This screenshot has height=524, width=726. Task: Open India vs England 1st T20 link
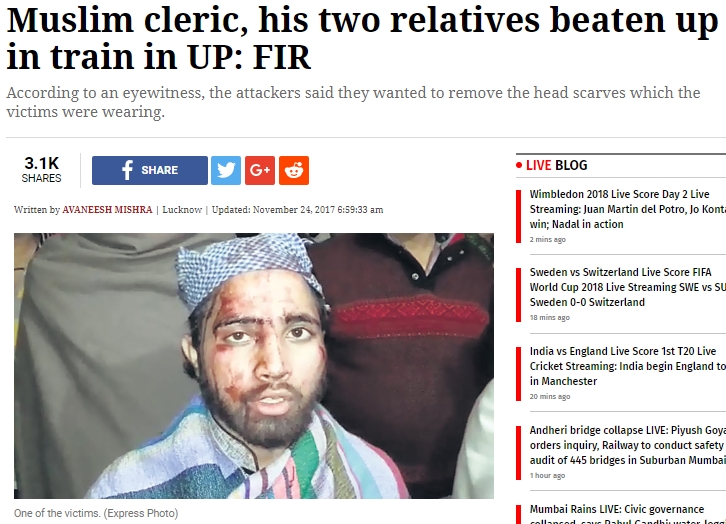point(627,366)
